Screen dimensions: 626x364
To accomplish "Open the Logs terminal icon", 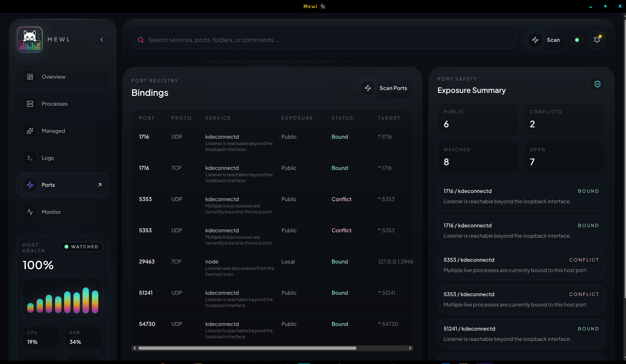I will click(x=30, y=158).
